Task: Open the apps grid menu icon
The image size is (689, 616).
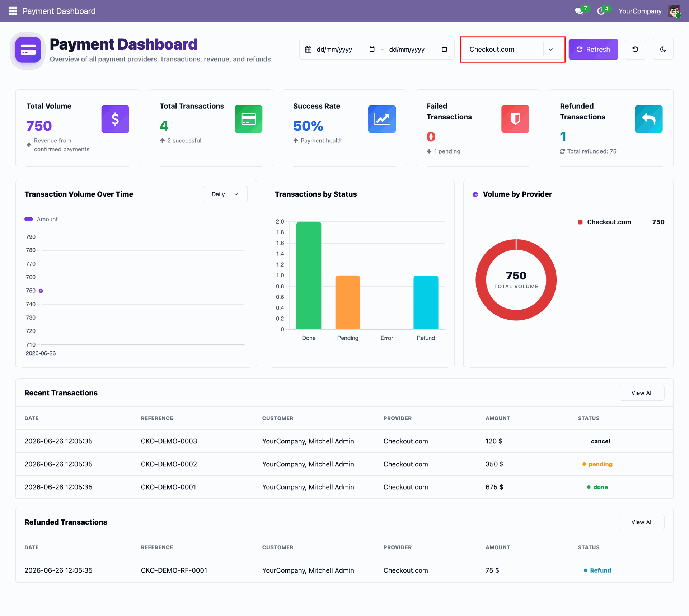Action: coord(13,11)
